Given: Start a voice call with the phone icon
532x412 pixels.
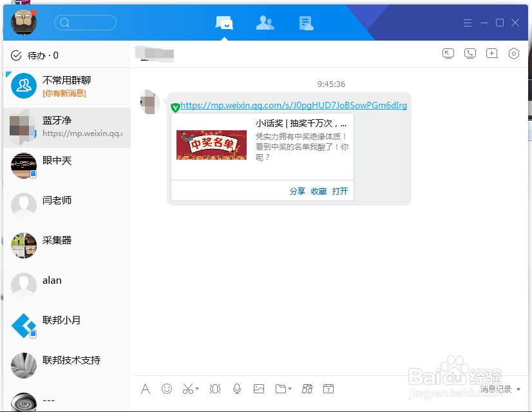Looking at the screenshot, I should (x=470, y=54).
